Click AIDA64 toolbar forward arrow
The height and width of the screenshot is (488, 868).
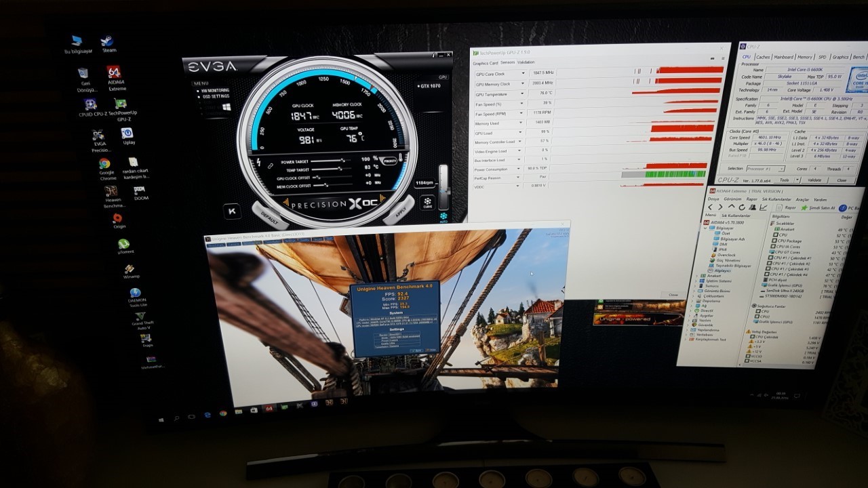coord(720,207)
